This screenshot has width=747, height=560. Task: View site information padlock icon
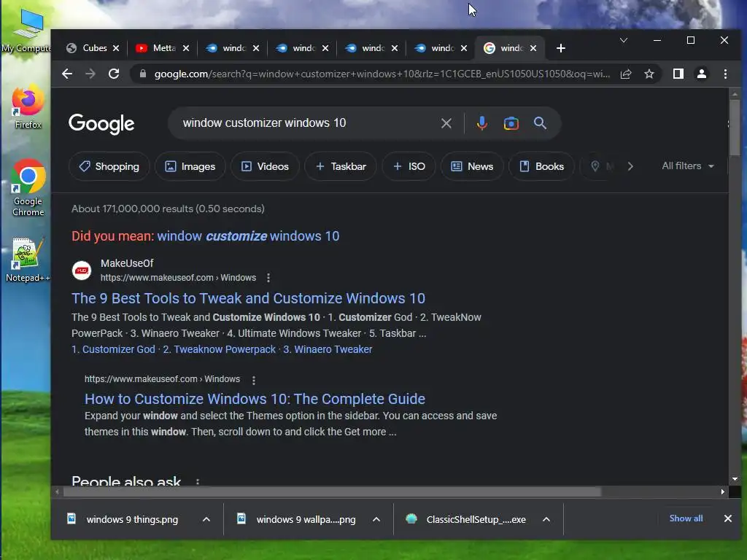[x=142, y=74]
